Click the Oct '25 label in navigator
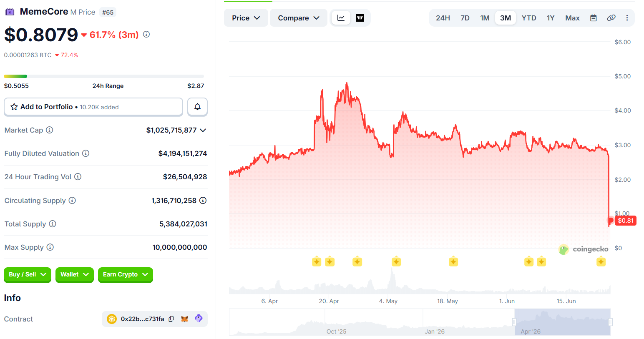 [x=336, y=331]
